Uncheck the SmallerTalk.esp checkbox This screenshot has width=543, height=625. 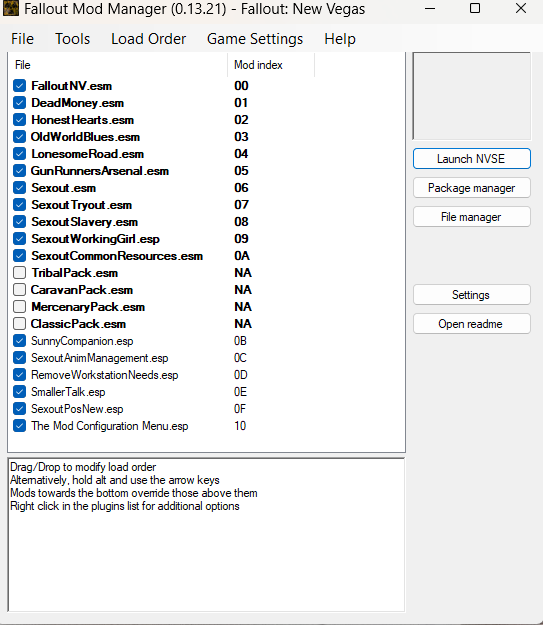click(x=20, y=392)
